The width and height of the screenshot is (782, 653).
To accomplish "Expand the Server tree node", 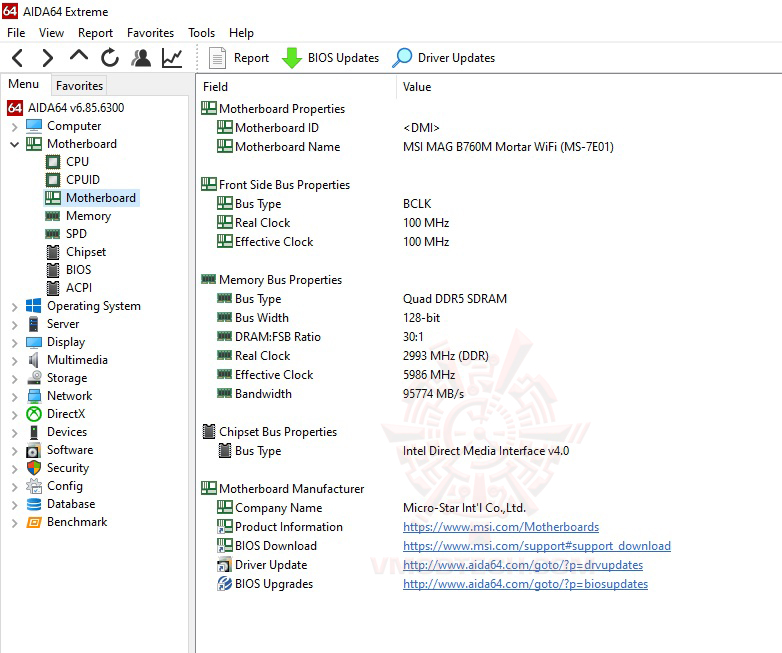I will tap(14, 325).
